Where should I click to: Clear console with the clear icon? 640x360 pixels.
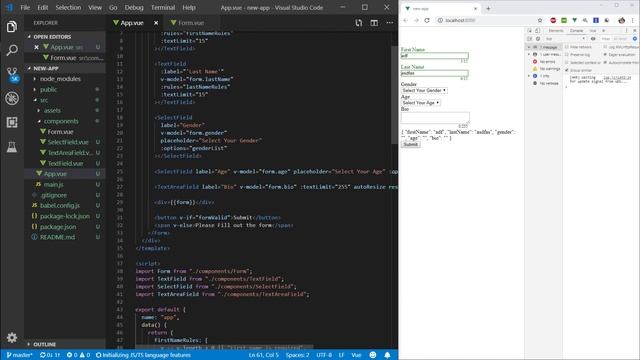point(538,39)
